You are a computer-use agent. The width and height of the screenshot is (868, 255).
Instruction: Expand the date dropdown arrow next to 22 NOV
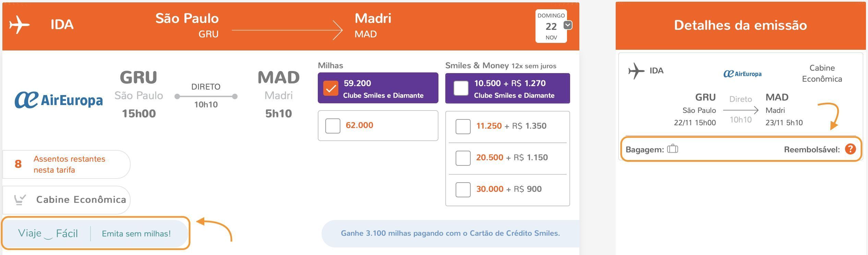point(568,25)
